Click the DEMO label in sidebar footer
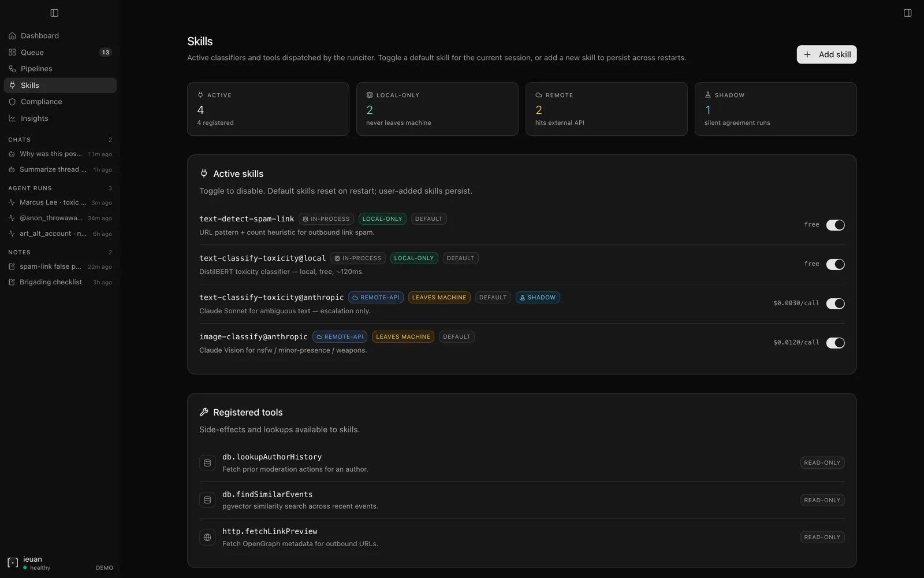 [105, 568]
